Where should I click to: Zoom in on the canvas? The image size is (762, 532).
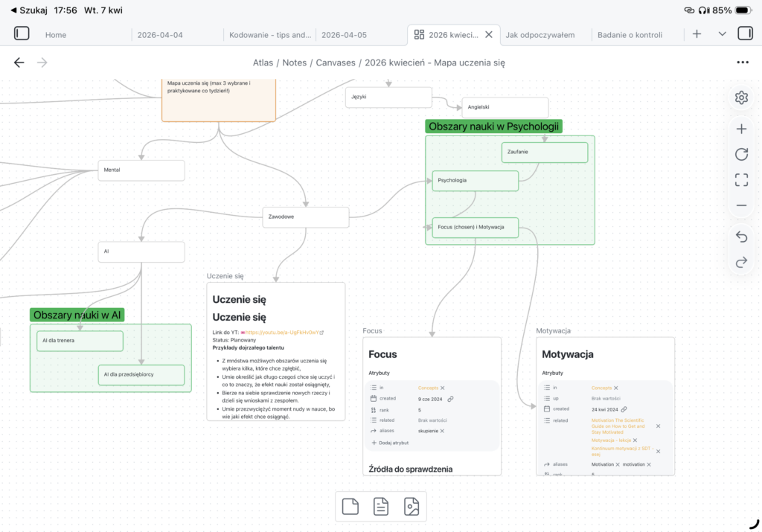point(741,129)
